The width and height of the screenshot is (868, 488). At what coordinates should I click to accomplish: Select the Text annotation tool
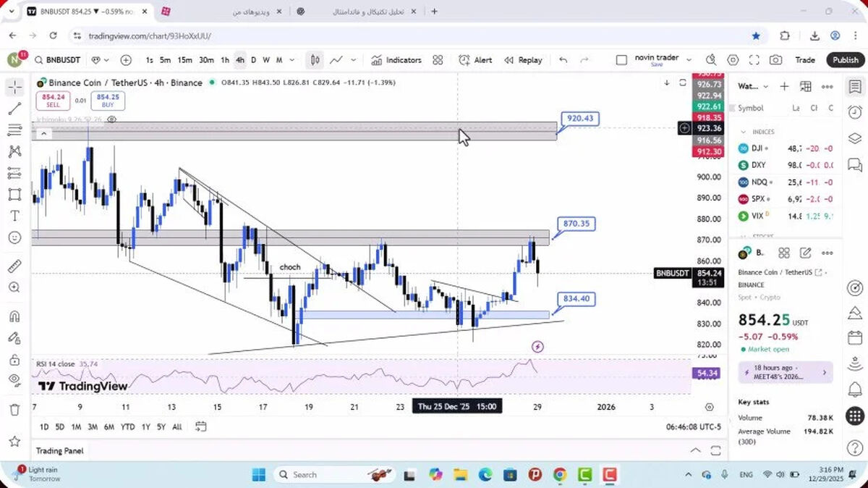coord(14,216)
